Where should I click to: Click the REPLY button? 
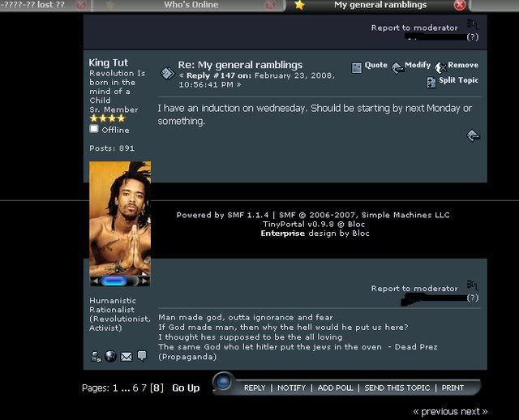[x=255, y=388]
